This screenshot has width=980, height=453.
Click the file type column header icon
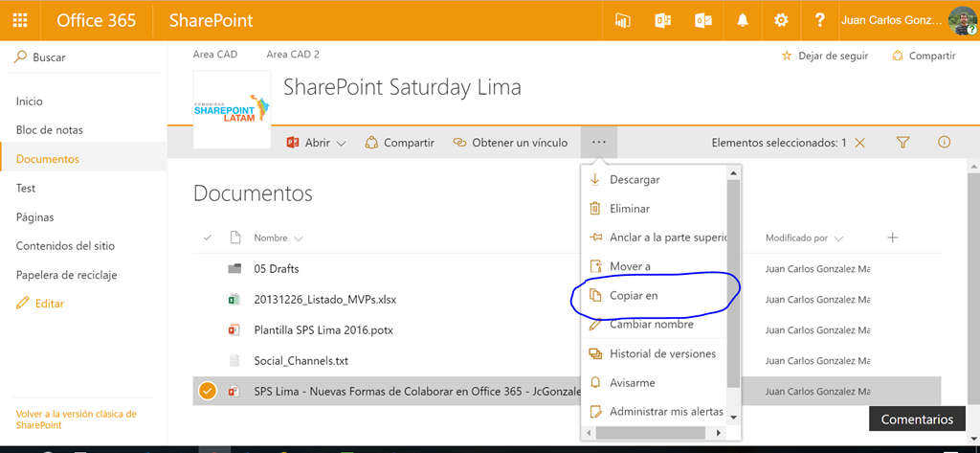pyautogui.click(x=235, y=238)
